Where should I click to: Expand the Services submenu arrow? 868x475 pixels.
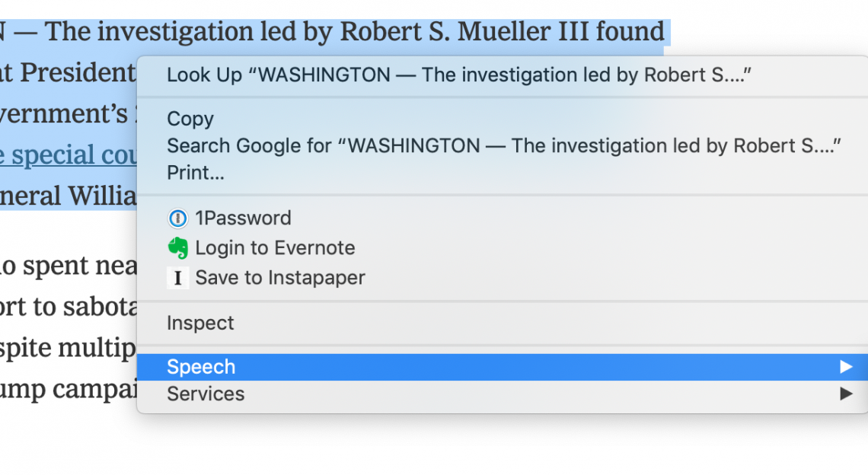(x=845, y=394)
